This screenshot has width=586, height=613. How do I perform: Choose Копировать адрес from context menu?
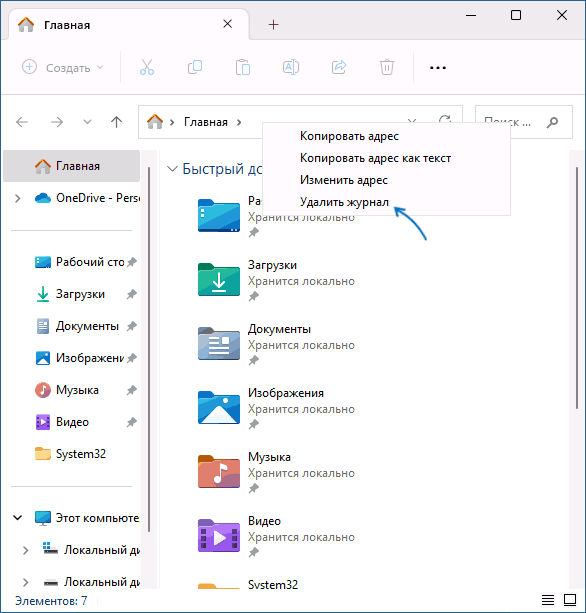(349, 136)
